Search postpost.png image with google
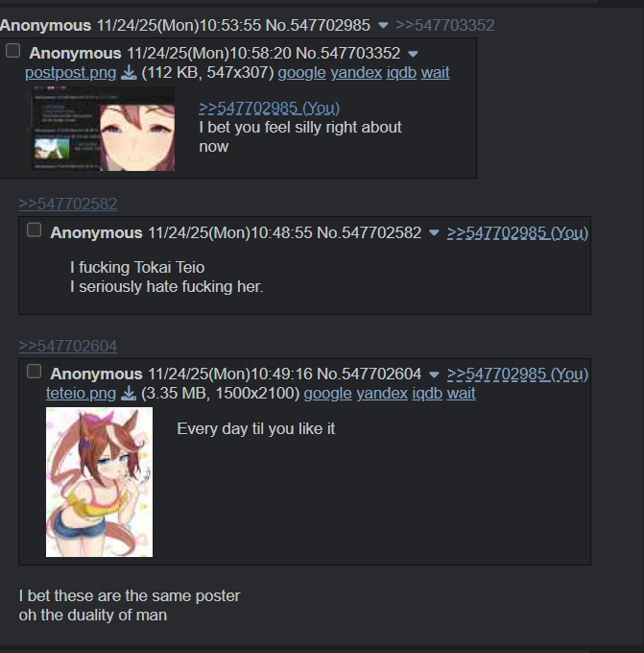Viewport: 644px width, 653px height. (x=301, y=73)
